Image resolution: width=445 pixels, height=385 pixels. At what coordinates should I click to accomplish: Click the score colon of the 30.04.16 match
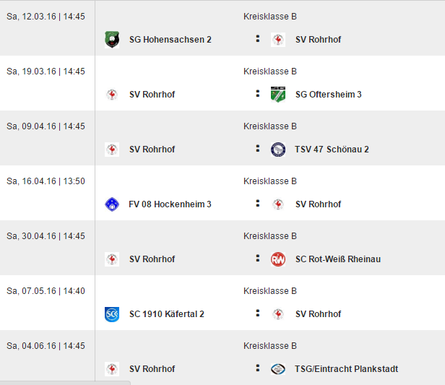pyautogui.click(x=257, y=258)
